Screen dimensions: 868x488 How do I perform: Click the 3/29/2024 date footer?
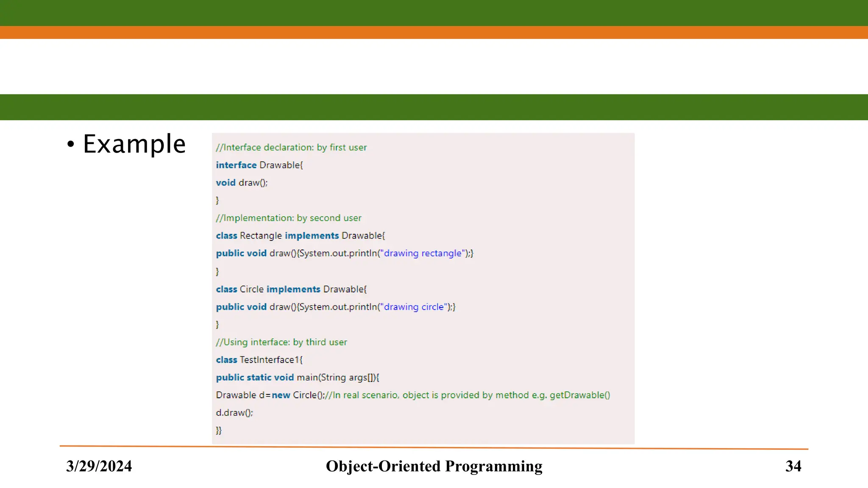pyautogui.click(x=99, y=466)
